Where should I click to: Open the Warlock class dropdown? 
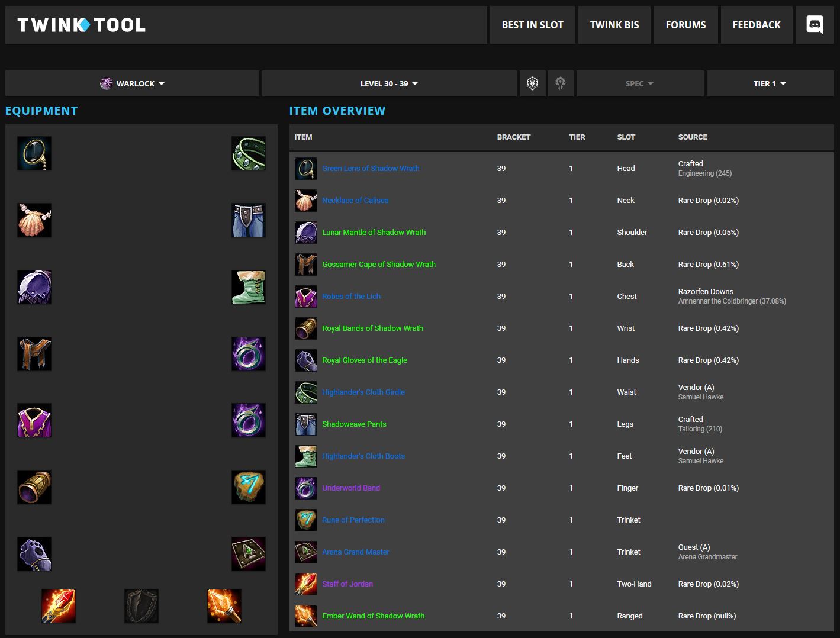132,83
